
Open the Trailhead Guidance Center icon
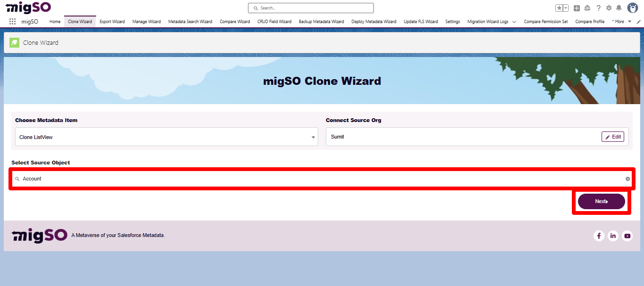587,8
